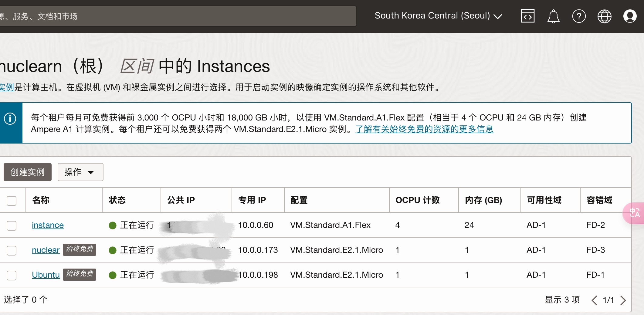Check the box for the Ubuntu row
Viewport: 644px width, 315px height.
tap(12, 275)
